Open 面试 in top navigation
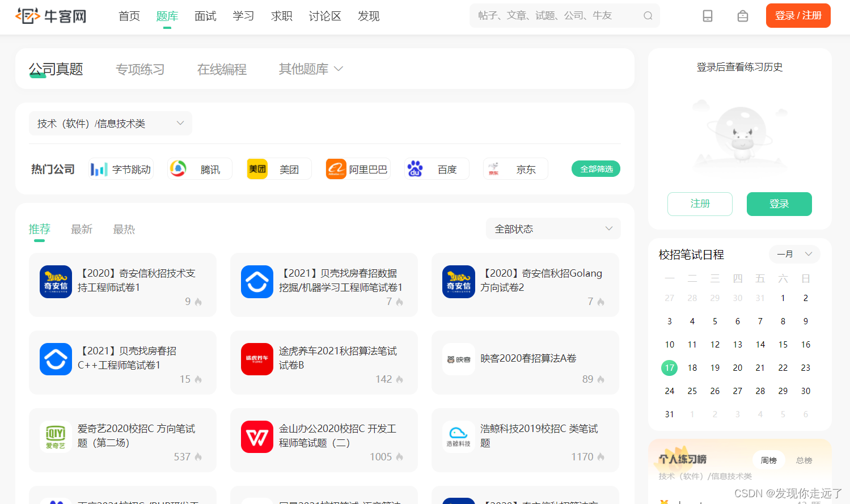Viewport: 850px width, 504px height. click(205, 16)
